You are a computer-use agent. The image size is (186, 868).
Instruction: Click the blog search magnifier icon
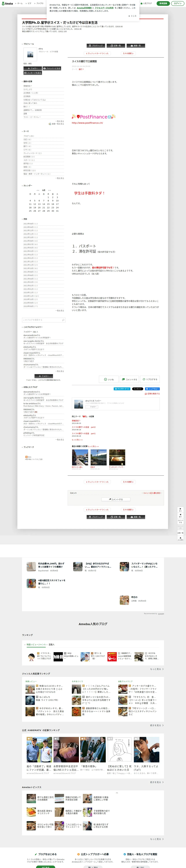coord(63,320)
